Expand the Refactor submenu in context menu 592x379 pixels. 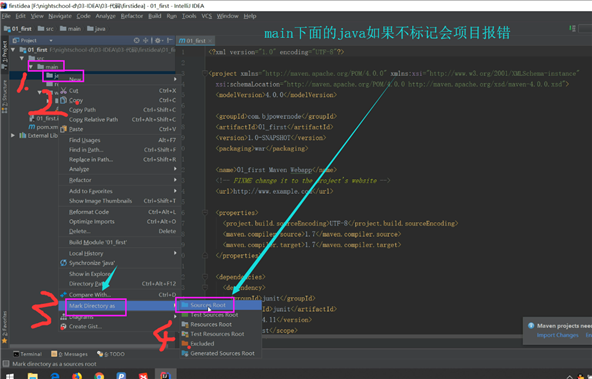pyautogui.click(x=175, y=180)
